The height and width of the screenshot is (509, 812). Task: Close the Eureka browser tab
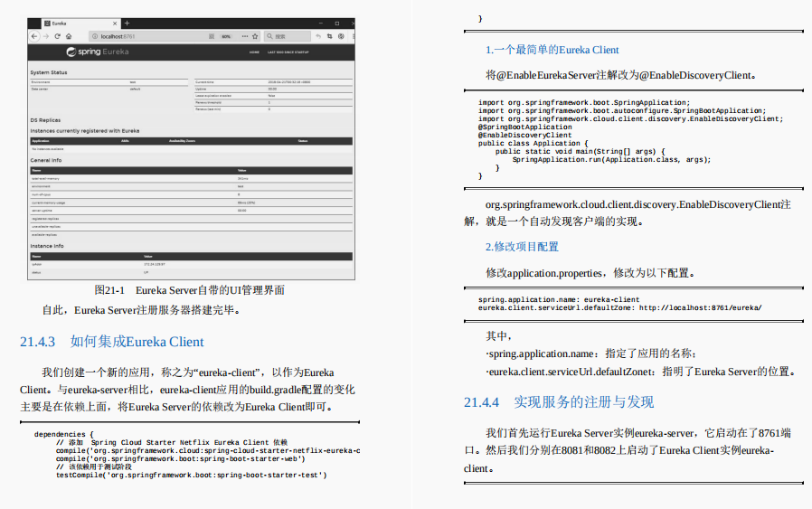pyautogui.click(x=115, y=24)
